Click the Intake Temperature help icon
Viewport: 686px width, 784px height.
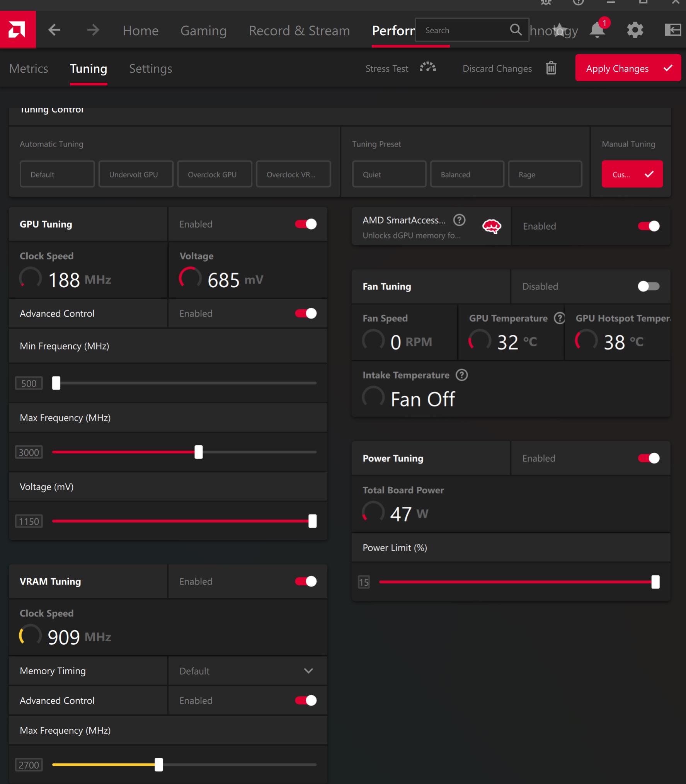[x=462, y=375]
